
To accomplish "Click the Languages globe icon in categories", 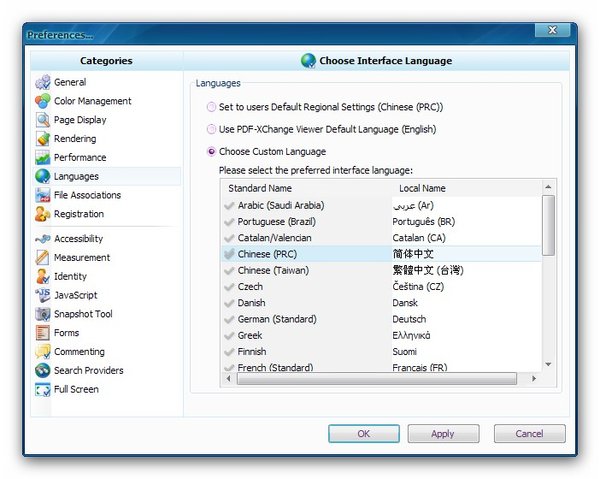I will coord(42,176).
